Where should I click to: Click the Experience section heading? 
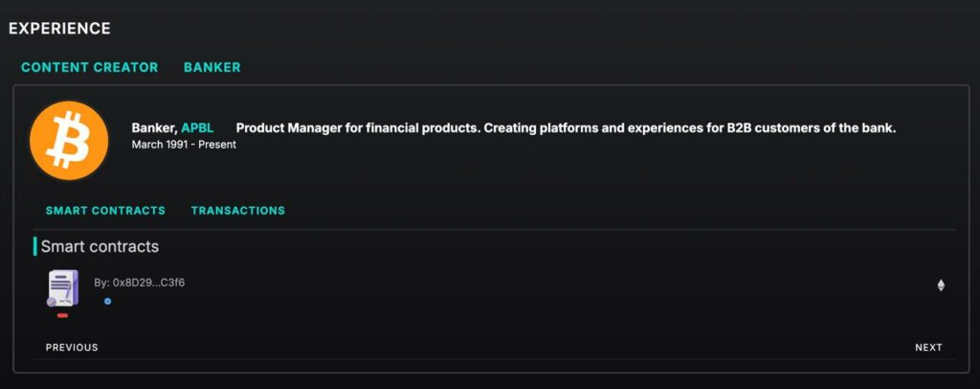pyautogui.click(x=59, y=29)
